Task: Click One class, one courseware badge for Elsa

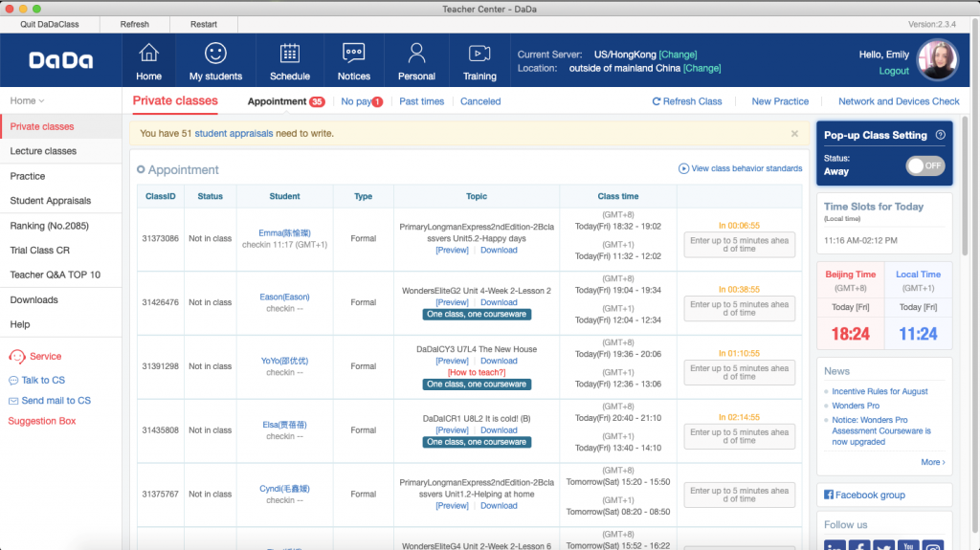Action: pos(477,442)
